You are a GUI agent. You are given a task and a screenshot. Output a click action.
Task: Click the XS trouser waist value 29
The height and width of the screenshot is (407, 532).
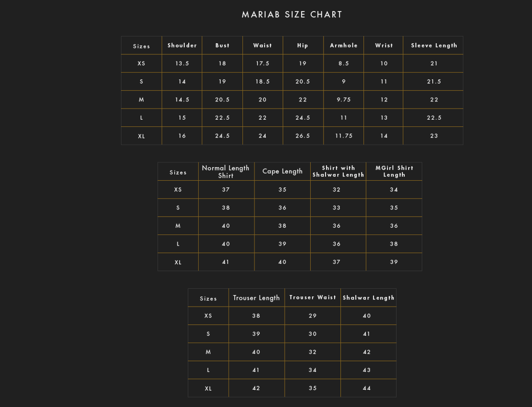tap(313, 316)
